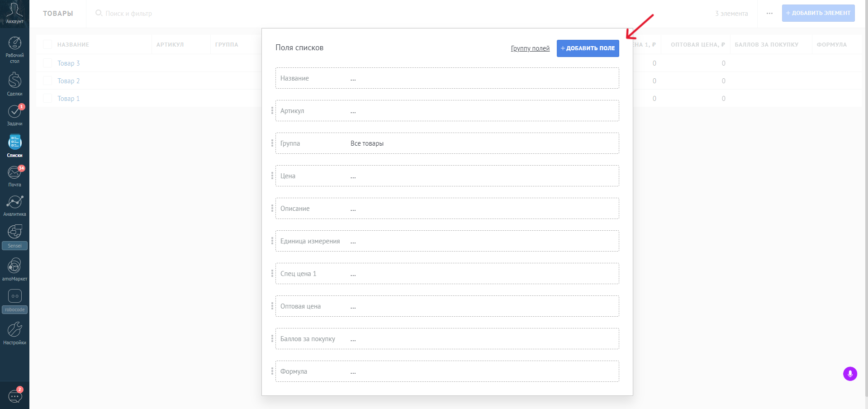Image resolution: width=868 pixels, height=409 pixels.
Task: Open Почта mail section
Action: tap(14, 176)
